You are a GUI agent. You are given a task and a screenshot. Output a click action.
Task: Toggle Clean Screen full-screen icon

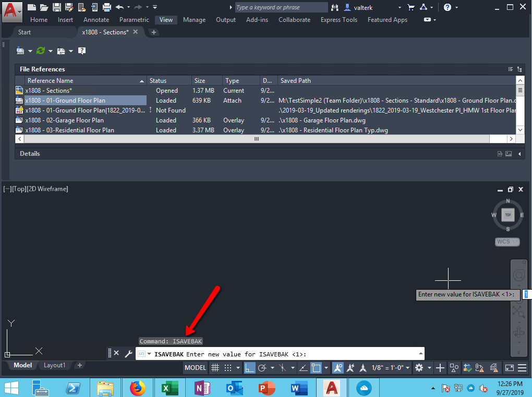click(x=509, y=368)
